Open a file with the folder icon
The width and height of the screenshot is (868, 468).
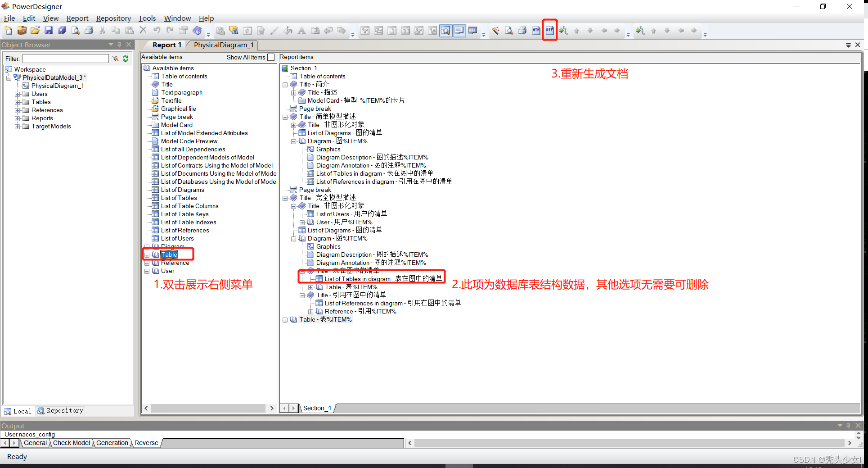point(35,31)
